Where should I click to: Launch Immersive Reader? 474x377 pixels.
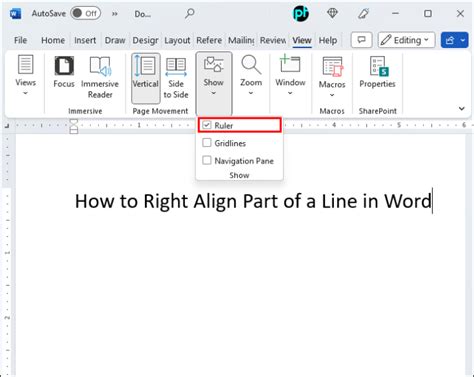100,77
